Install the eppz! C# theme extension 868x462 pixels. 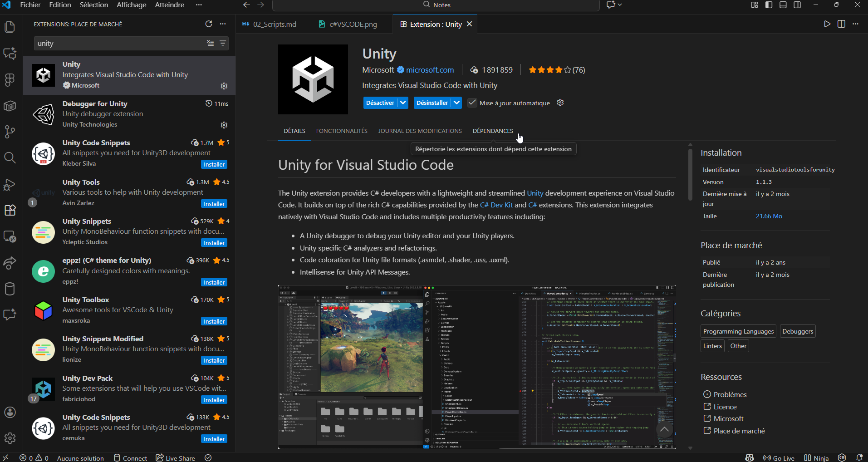pyautogui.click(x=214, y=282)
